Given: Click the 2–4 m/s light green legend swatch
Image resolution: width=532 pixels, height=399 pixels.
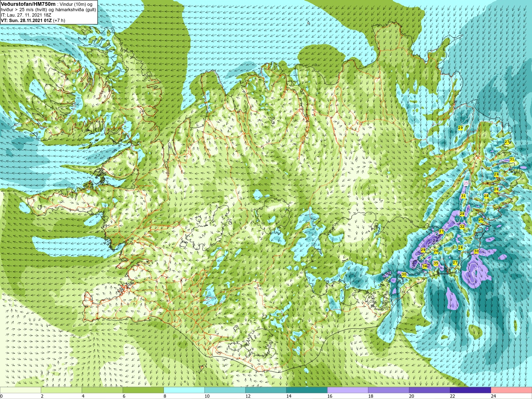Looking at the screenshot, I should tap(62, 390).
